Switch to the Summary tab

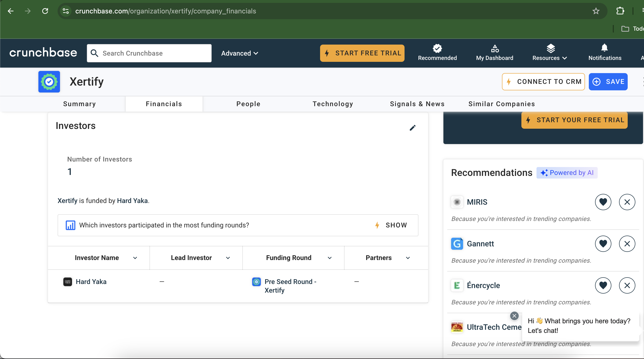tap(79, 104)
